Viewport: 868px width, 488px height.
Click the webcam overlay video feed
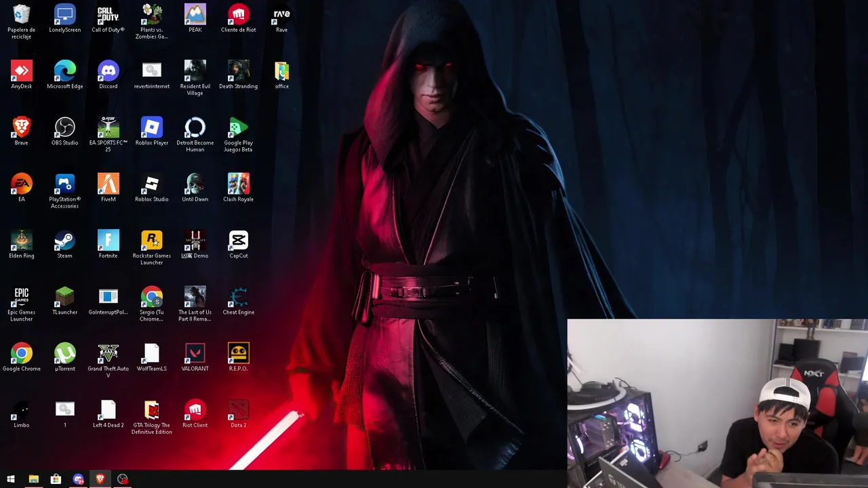tap(717, 403)
